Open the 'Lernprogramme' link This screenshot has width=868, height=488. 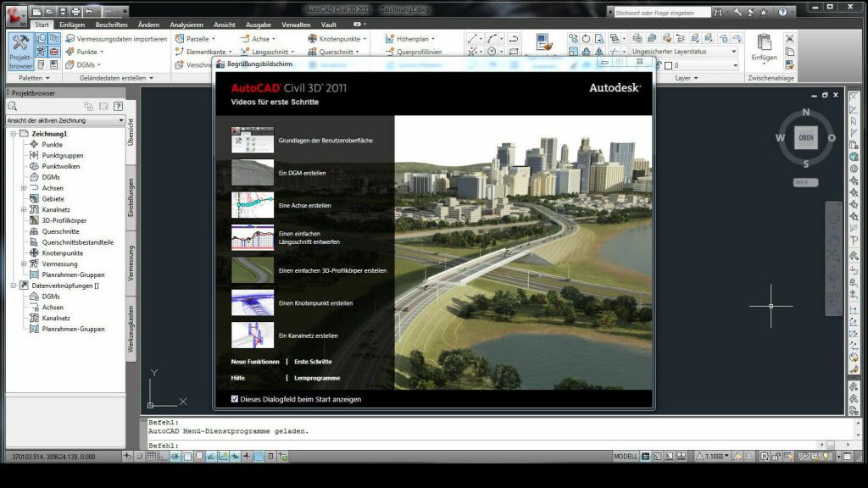point(317,378)
